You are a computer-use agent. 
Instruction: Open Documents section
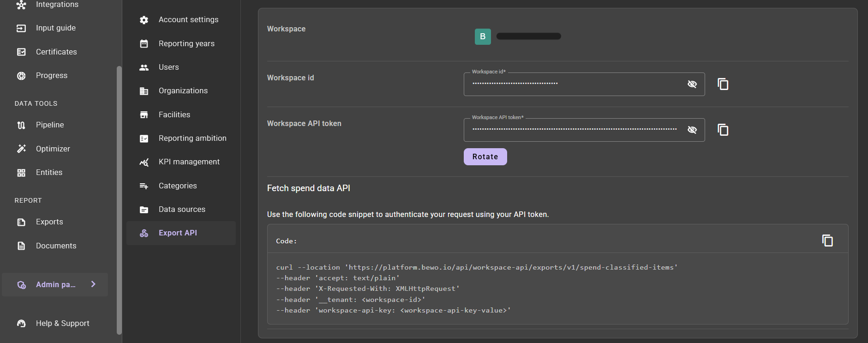[x=56, y=246]
